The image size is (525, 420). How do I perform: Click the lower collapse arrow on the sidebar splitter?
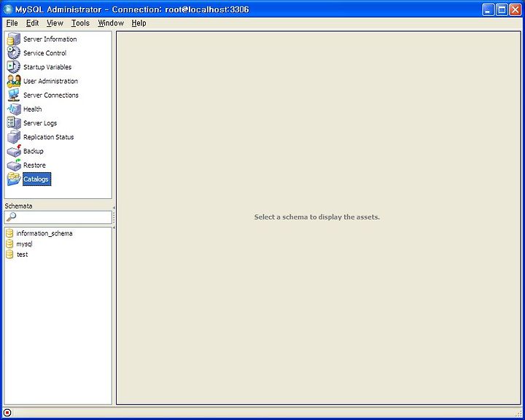tap(114, 227)
